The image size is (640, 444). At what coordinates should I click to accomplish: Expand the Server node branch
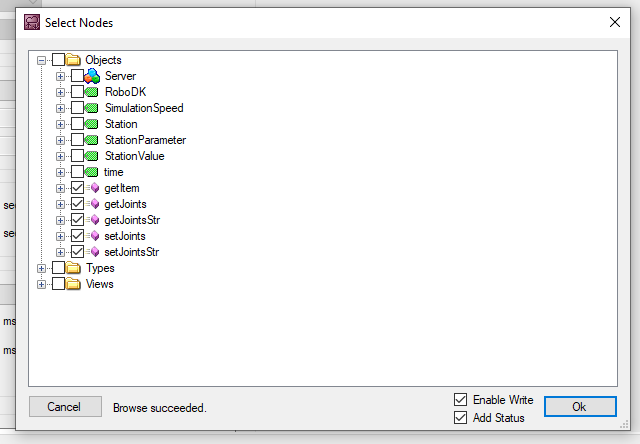coord(61,76)
